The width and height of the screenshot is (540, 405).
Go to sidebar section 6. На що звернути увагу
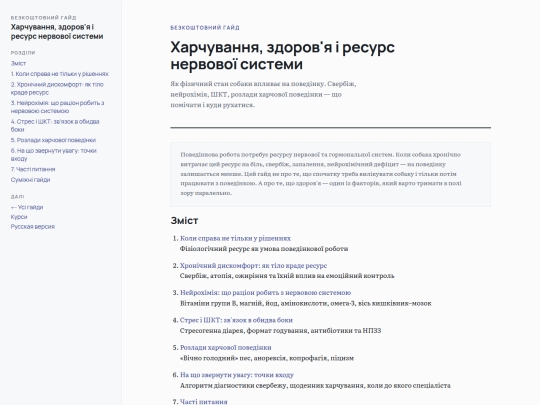coord(54,155)
